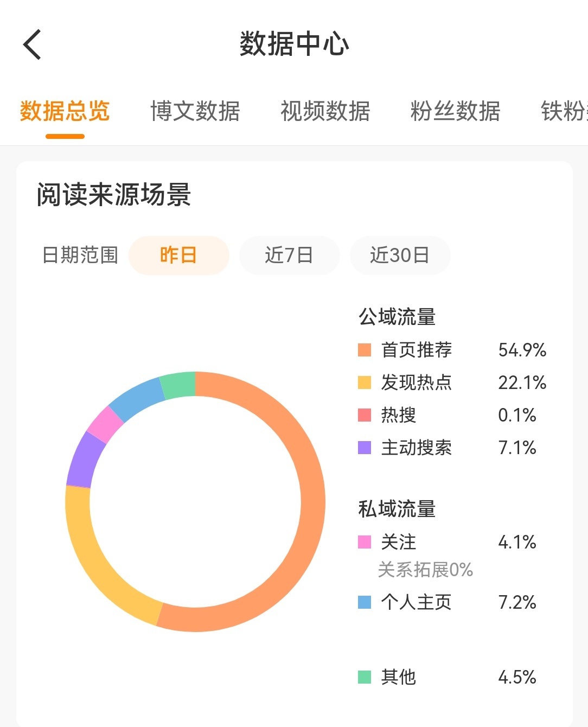Viewport: 588px width, 727px height.
Task: Select the 近30日 date range option
Action: click(400, 255)
